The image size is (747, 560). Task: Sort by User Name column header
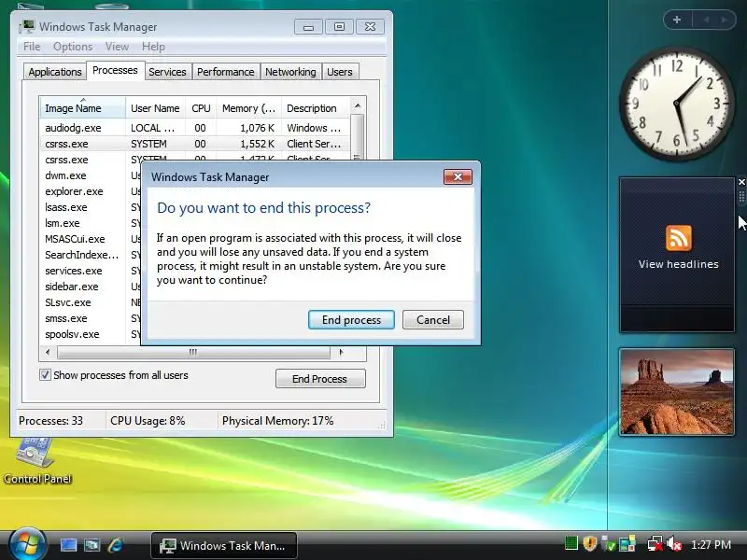[155, 108]
